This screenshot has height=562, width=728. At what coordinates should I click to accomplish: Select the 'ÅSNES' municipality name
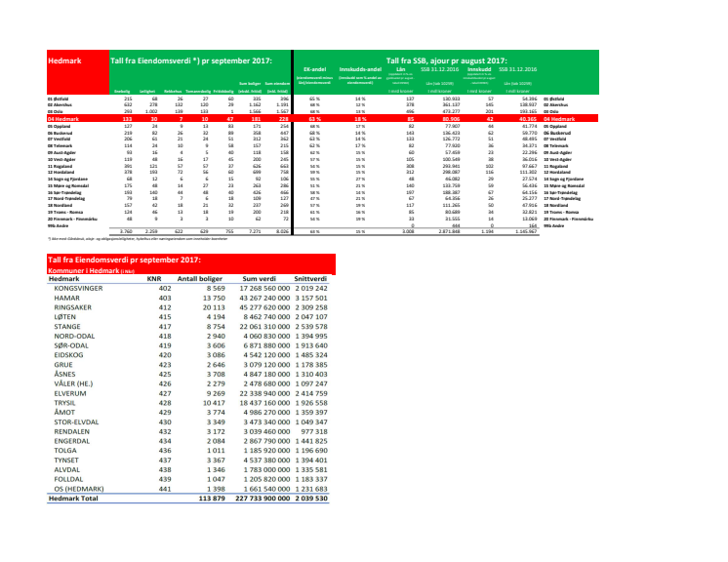pos(64,374)
